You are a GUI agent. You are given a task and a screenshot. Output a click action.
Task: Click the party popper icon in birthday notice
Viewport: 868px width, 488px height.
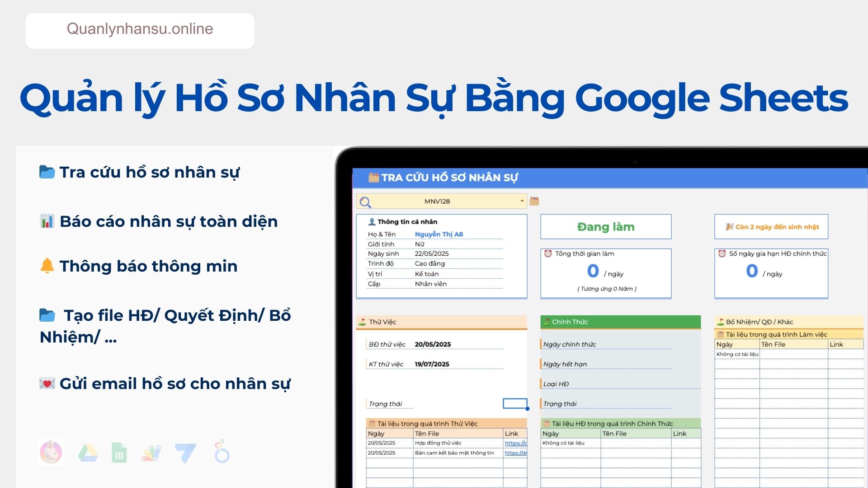[x=729, y=227]
